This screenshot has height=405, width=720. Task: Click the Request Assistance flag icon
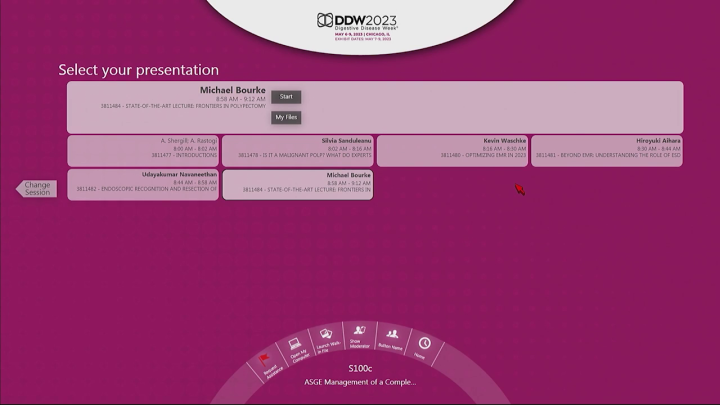[267, 360]
